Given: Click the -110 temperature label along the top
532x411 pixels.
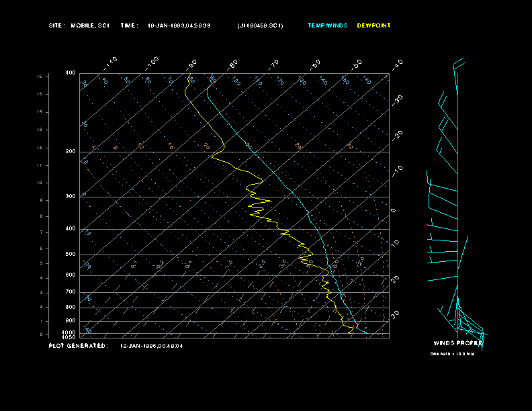Looking at the screenshot, I should (x=110, y=63).
